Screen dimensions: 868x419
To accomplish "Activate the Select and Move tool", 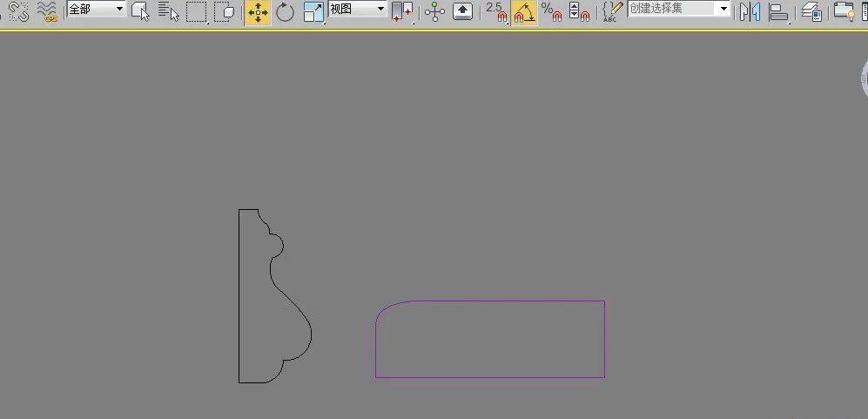I will [x=258, y=12].
